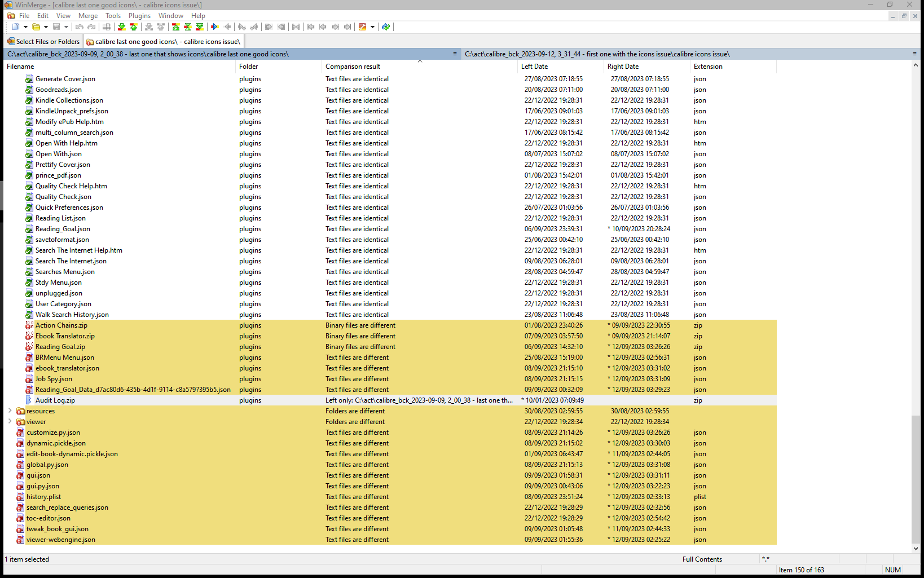Open the left path pane menu button
The height and width of the screenshot is (578, 924).
tap(455, 54)
